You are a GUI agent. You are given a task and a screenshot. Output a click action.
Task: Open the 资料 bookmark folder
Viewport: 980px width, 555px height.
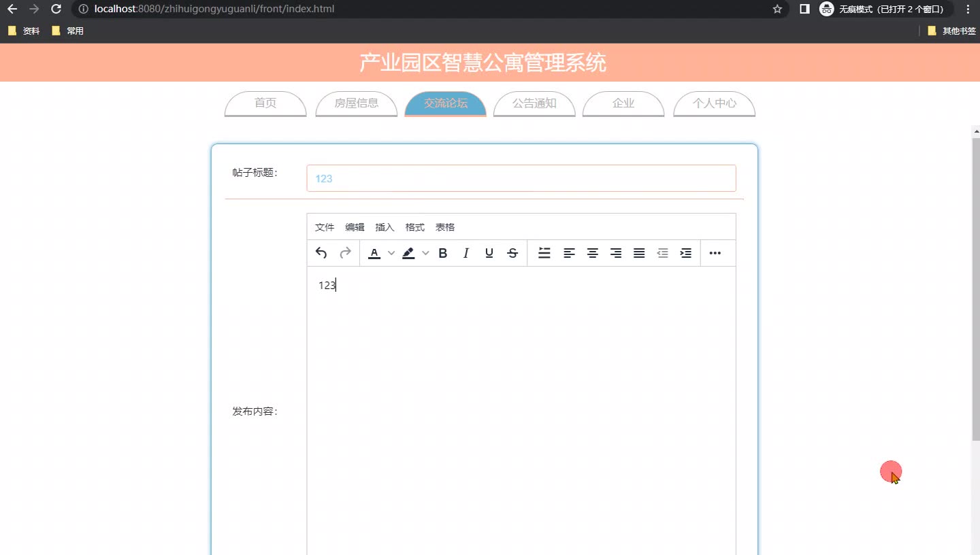(x=24, y=31)
